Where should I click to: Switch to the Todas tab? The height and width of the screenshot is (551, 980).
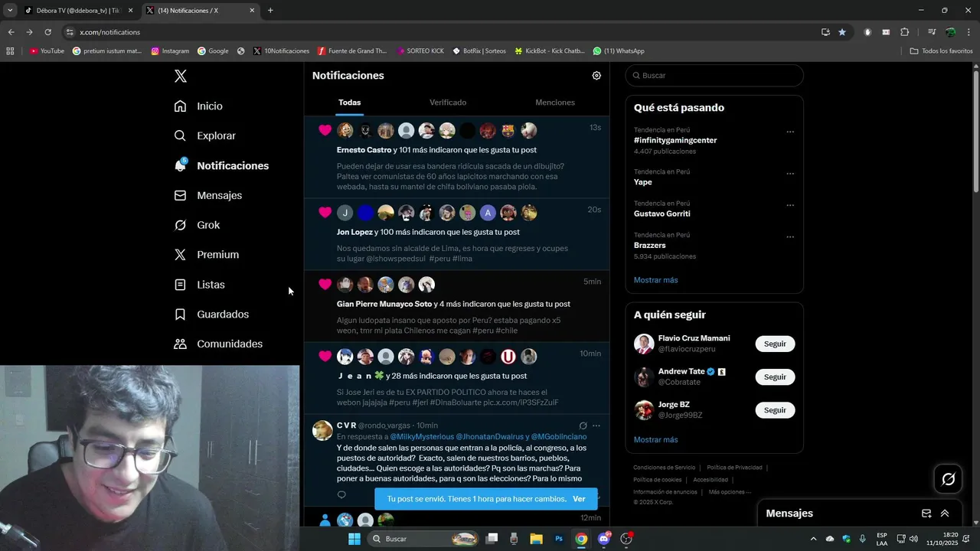pos(349,103)
